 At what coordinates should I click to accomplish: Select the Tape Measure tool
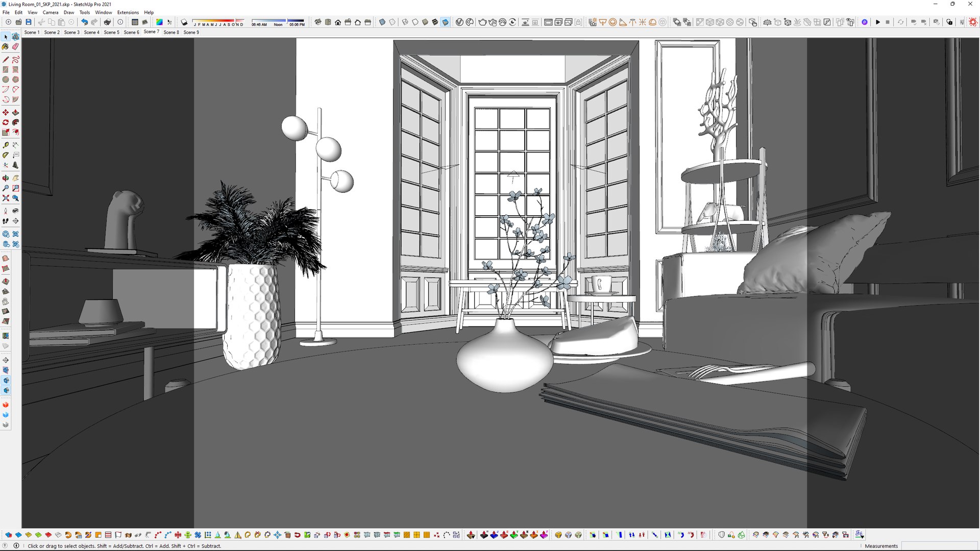click(6, 145)
